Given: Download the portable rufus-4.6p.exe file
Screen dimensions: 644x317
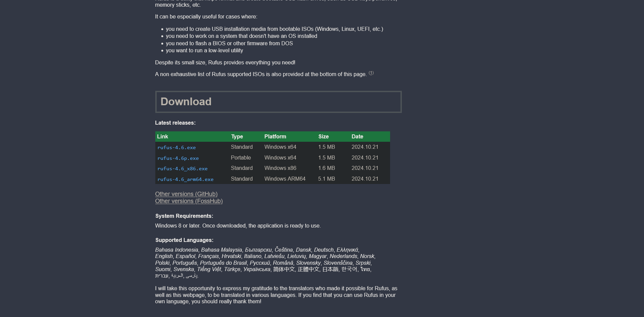Looking at the screenshot, I should (178, 158).
